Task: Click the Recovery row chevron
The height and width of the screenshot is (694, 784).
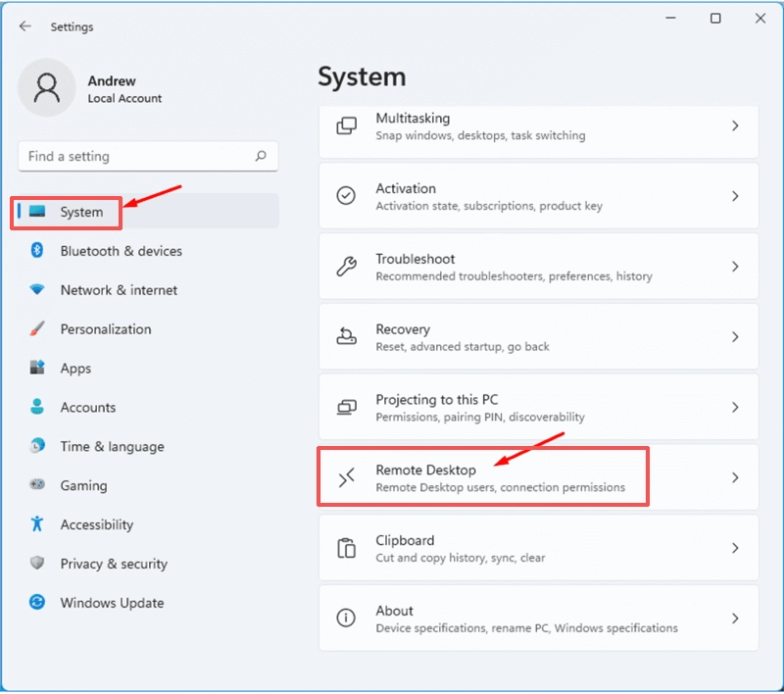Action: [x=735, y=337]
